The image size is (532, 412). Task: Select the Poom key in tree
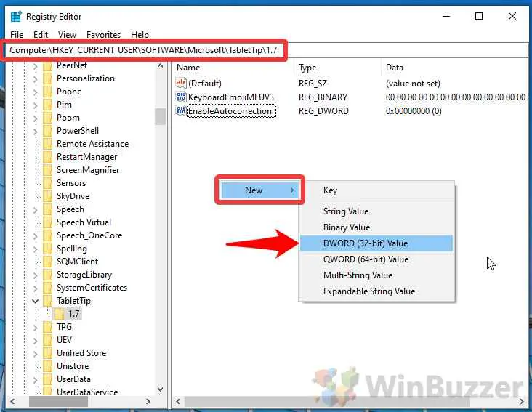68,118
